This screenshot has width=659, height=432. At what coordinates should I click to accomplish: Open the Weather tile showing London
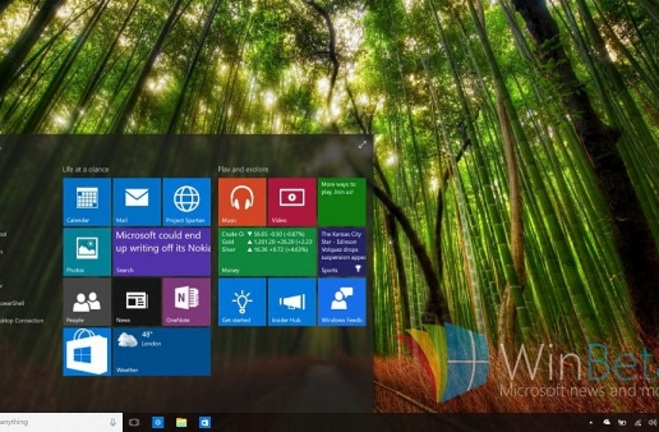162,352
